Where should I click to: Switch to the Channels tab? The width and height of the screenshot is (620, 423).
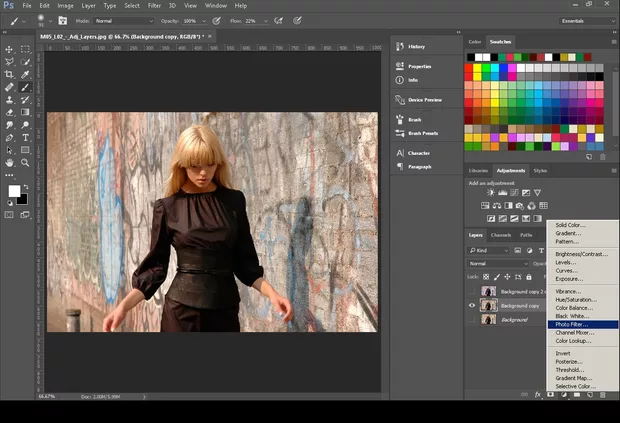click(501, 235)
